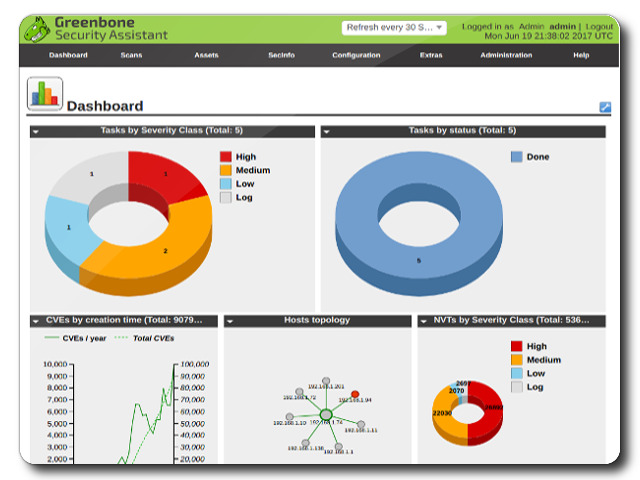Open the Tasks by status panel menu arrow
The image size is (640, 480).
327,131
